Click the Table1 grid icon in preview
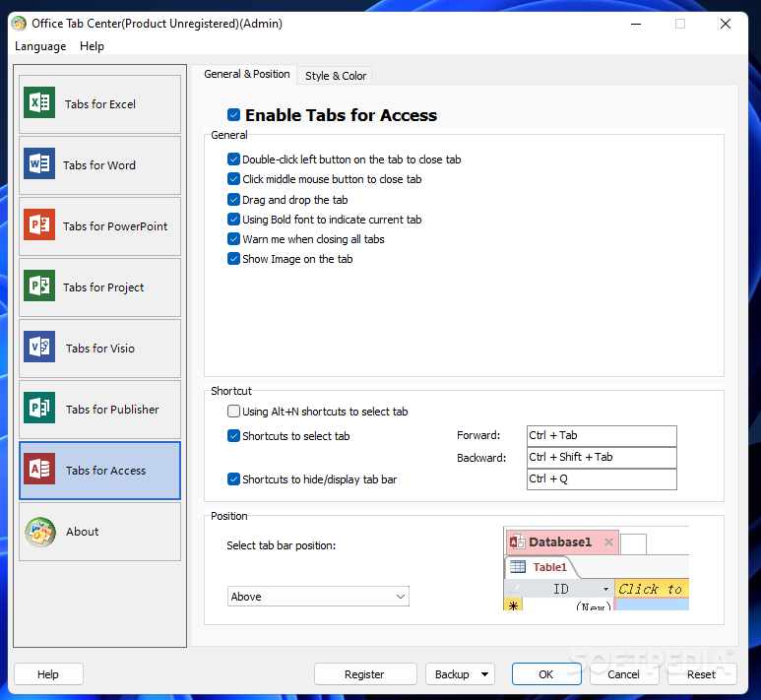Image resolution: width=761 pixels, height=700 pixels. [518, 566]
